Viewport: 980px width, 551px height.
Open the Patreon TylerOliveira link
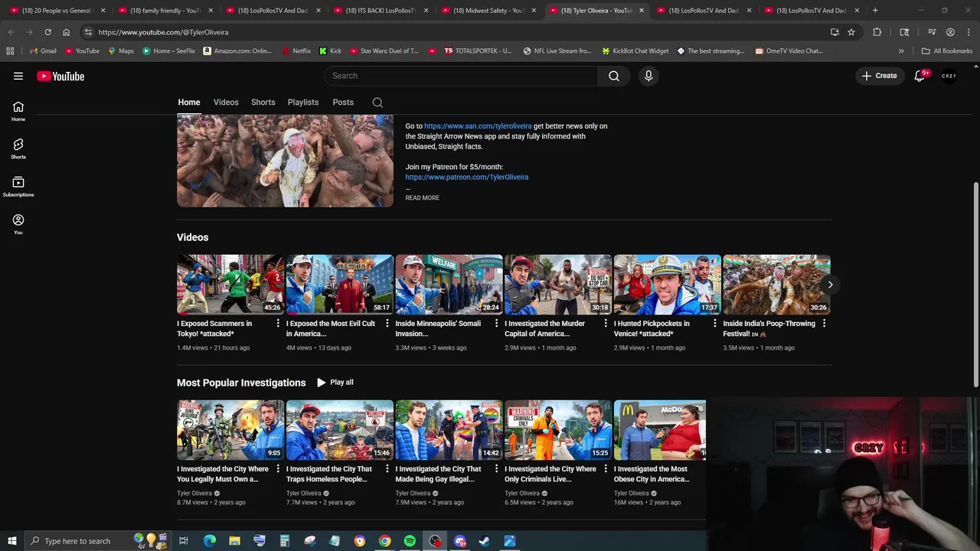coord(467,178)
